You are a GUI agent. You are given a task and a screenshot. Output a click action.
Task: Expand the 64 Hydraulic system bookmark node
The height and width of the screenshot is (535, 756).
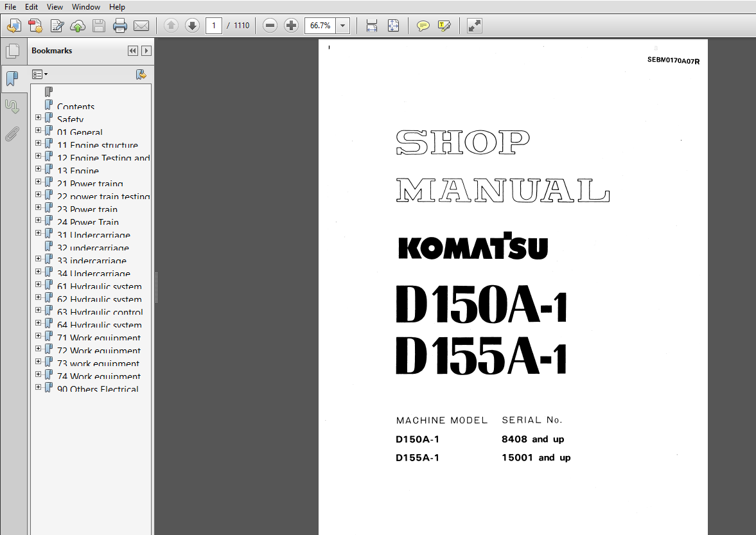[38, 323]
